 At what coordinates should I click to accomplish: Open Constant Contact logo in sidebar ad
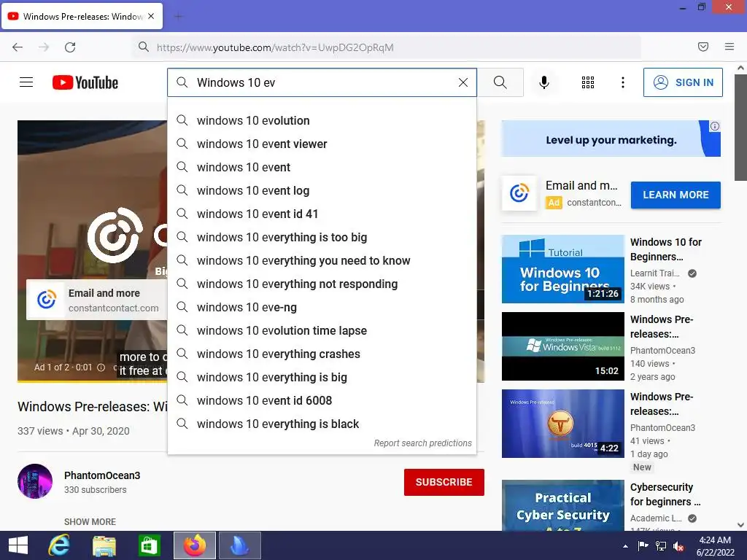pos(519,192)
